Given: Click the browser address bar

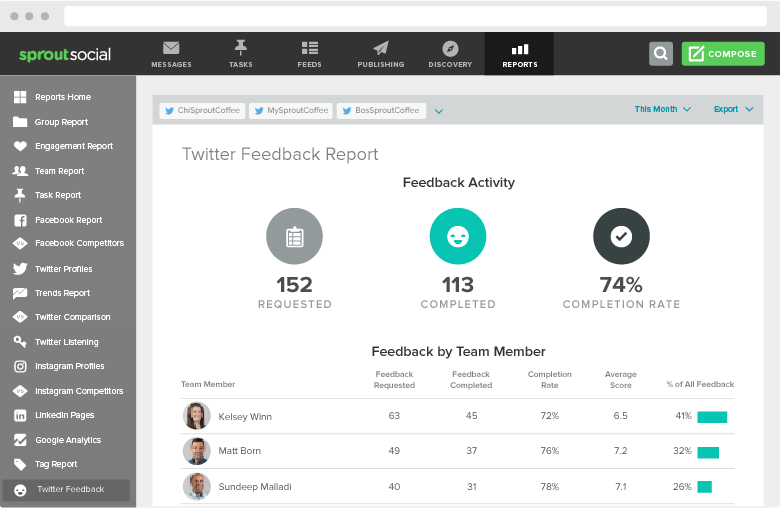Looking at the screenshot, I should coord(415,16).
